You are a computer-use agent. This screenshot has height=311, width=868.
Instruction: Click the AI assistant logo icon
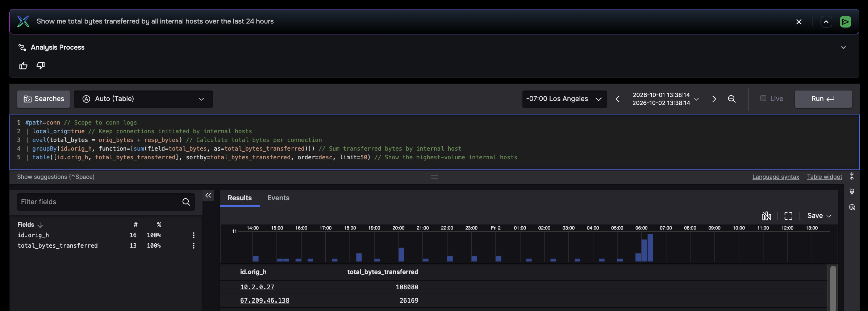(23, 21)
